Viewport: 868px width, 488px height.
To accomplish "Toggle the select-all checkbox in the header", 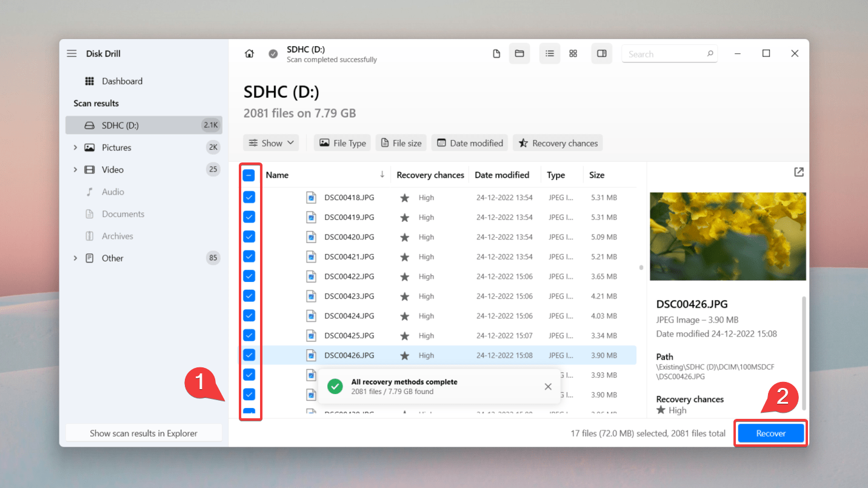I will [x=249, y=175].
